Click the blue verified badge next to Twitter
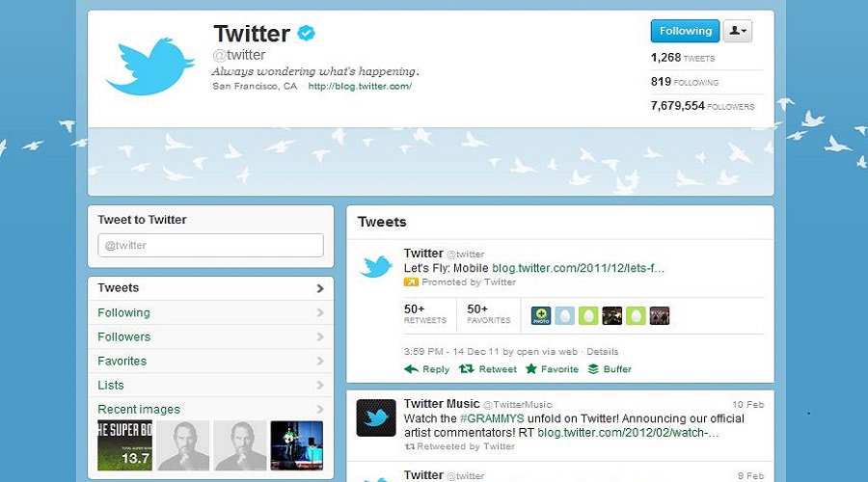 pyautogui.click(x=306, y=33)
